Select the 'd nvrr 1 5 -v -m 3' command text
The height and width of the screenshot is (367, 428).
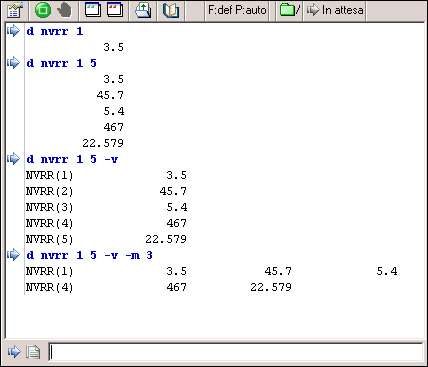tap(89, 255)
